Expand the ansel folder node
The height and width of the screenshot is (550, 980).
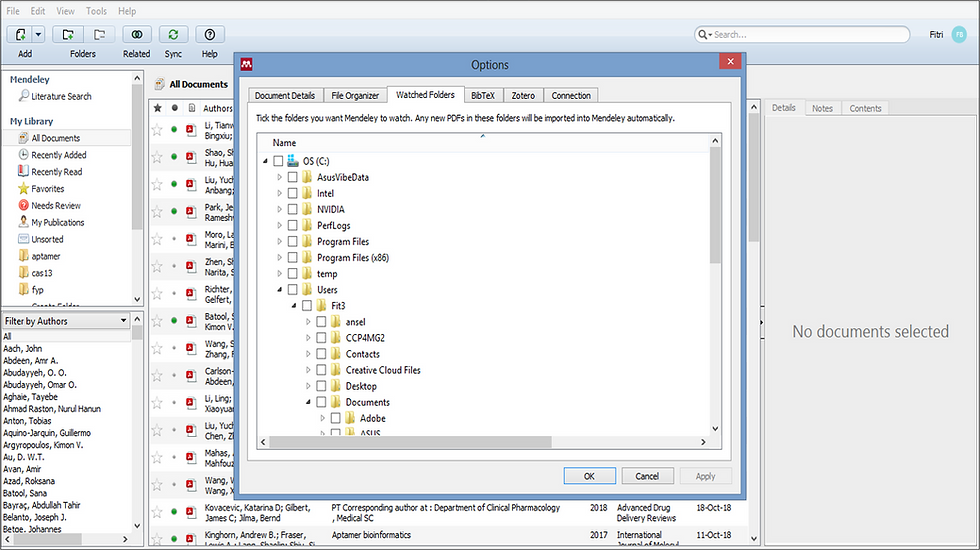(x=308, y=322)
